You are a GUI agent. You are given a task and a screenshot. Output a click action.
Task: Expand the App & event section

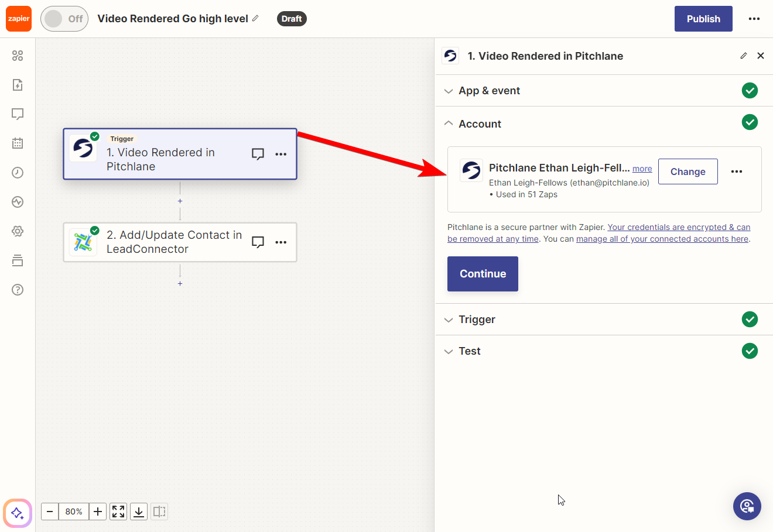(604, 91)
